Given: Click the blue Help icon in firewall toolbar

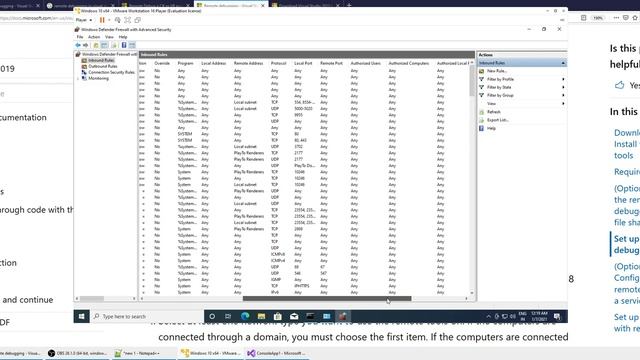Looking at the screenshot, I should click(124, 45).
